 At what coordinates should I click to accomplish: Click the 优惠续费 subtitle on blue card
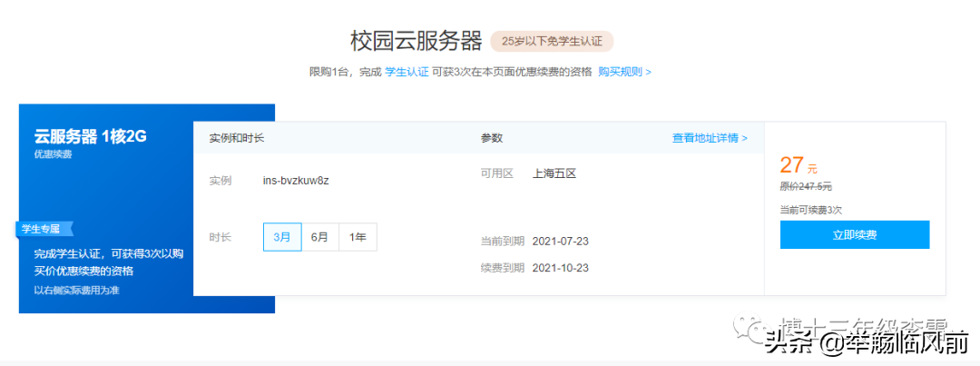click(x=54, y=153)
